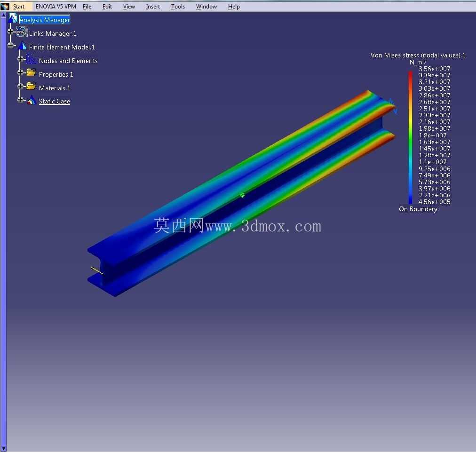Image resolution: width=476 pixels, height=453 pixels.
Task: Click legend value 4.56e+005
Action: [x=435, y=202]
